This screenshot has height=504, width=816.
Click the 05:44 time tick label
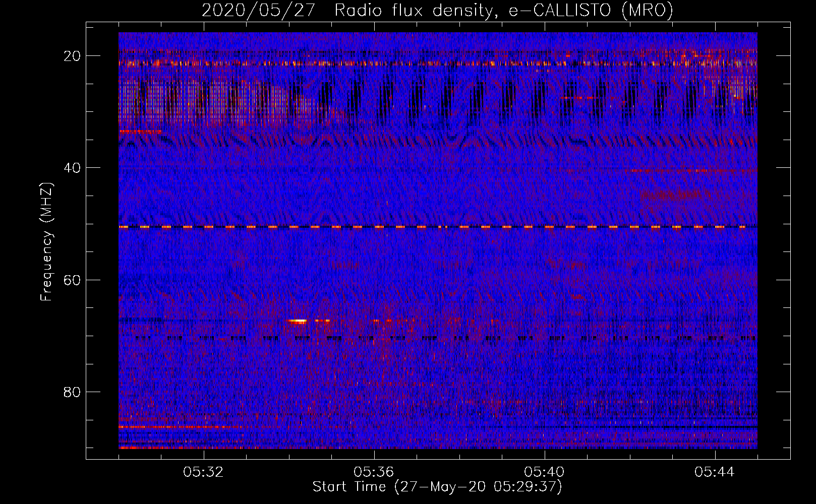pyautogui.click(x=715, y=472)
